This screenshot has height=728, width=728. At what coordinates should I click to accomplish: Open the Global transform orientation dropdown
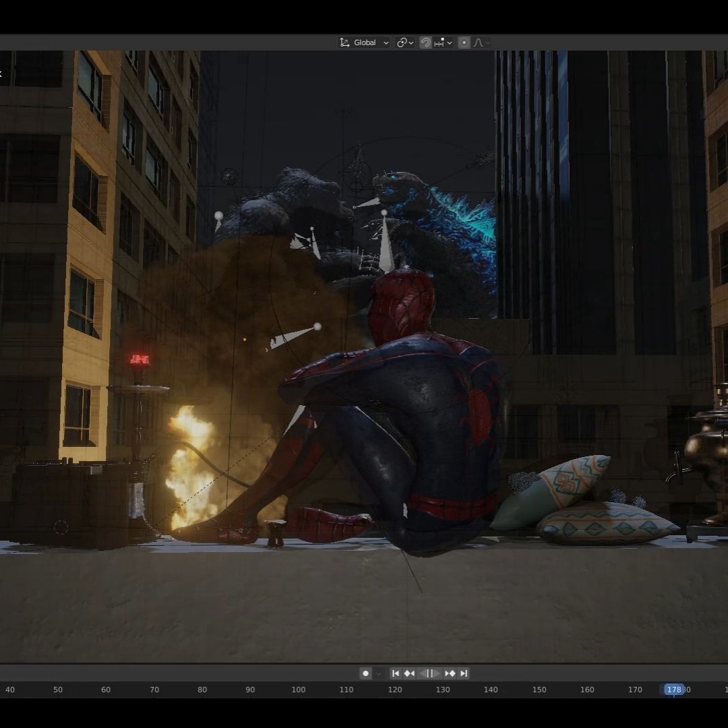(364, 42)
